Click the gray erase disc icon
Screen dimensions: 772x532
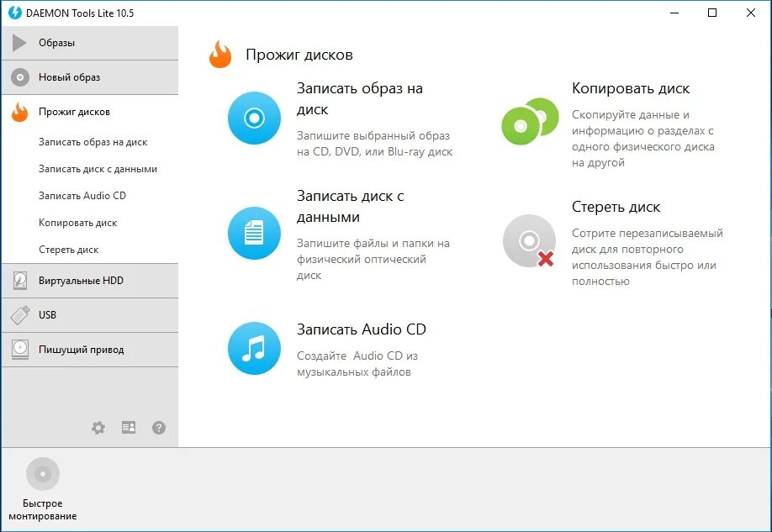(x=529, y=241)
